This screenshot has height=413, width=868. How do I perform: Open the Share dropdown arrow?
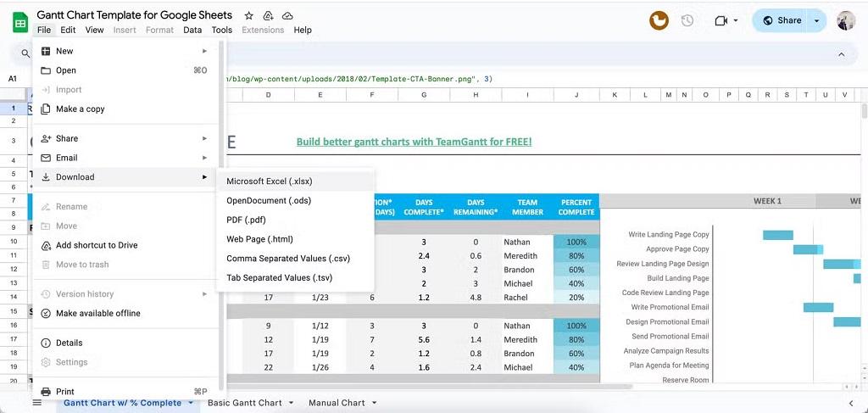pos(816,20)
